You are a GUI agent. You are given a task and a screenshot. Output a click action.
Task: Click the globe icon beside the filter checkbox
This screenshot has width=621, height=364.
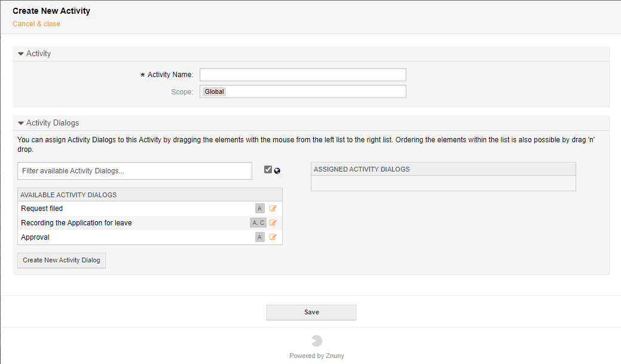[277, 170]
